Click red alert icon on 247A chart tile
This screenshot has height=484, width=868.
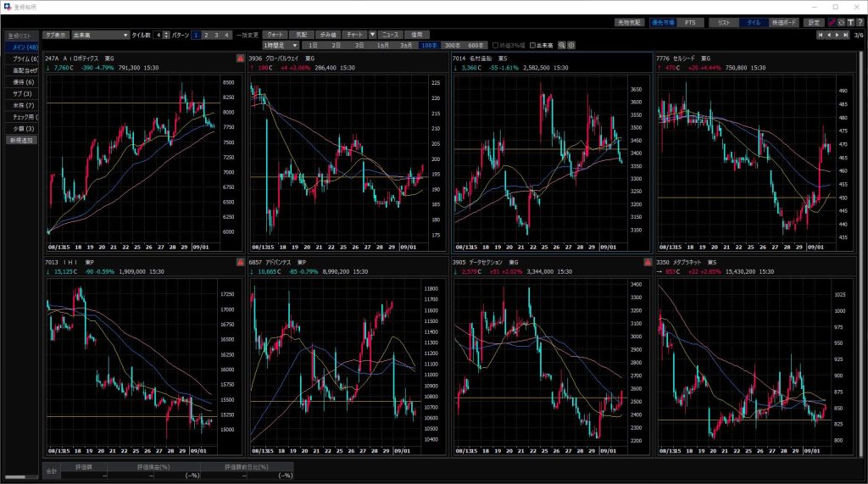click(x=242, y=58)
